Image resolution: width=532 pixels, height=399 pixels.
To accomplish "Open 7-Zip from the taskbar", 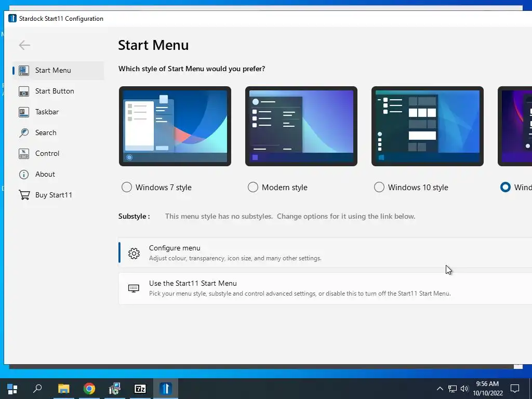I will pos(140,389).
